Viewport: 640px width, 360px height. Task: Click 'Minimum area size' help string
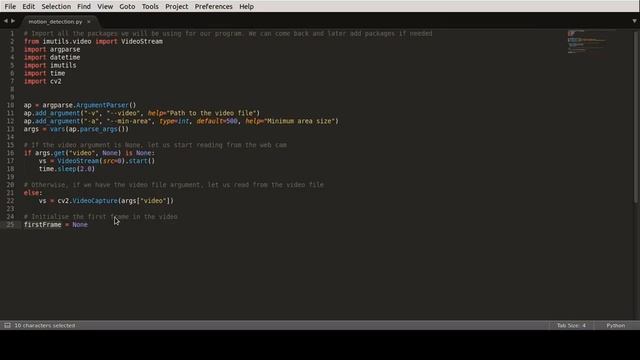click(300, 121)
